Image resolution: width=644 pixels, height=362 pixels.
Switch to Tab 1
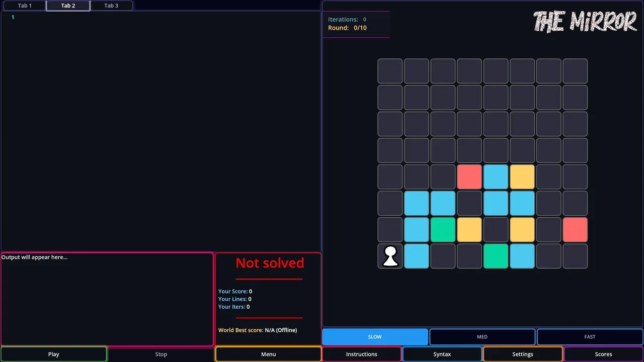(25, 6)
